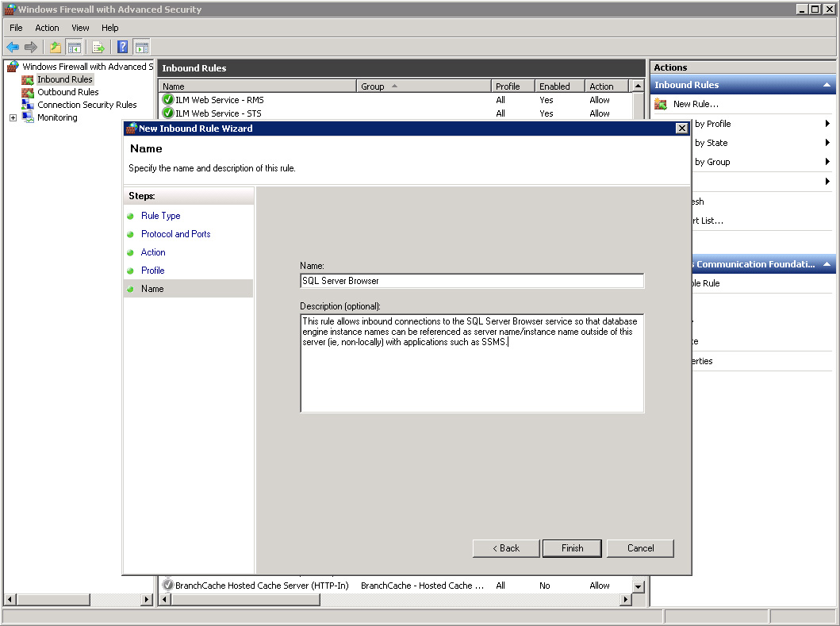Viewport: 840px width, 626px height.
Task: Collapse the Communication Foundation actions section
Action: [x=827, y=264]
